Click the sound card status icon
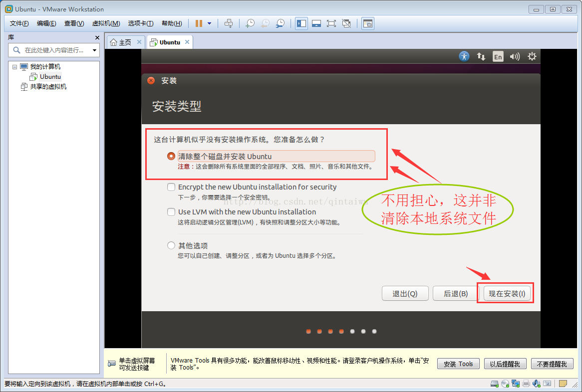The width and height of the screenshot is (582, 392). (x=537, y=384)
